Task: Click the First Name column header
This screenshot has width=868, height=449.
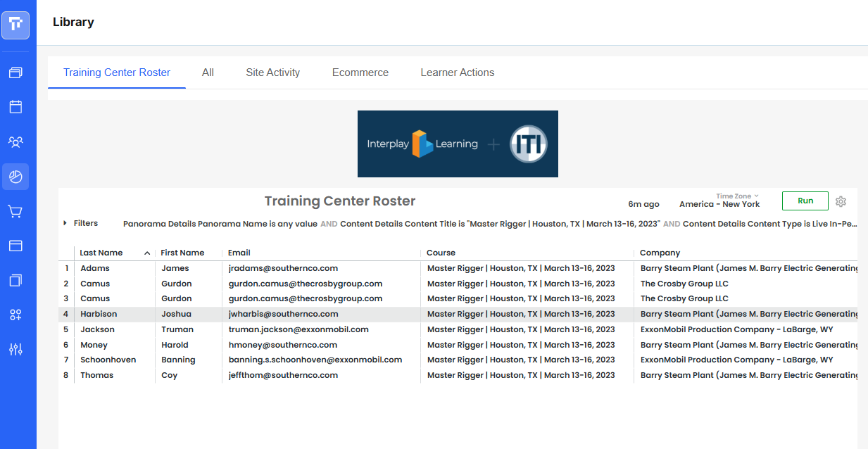Action: click(182, 253)
